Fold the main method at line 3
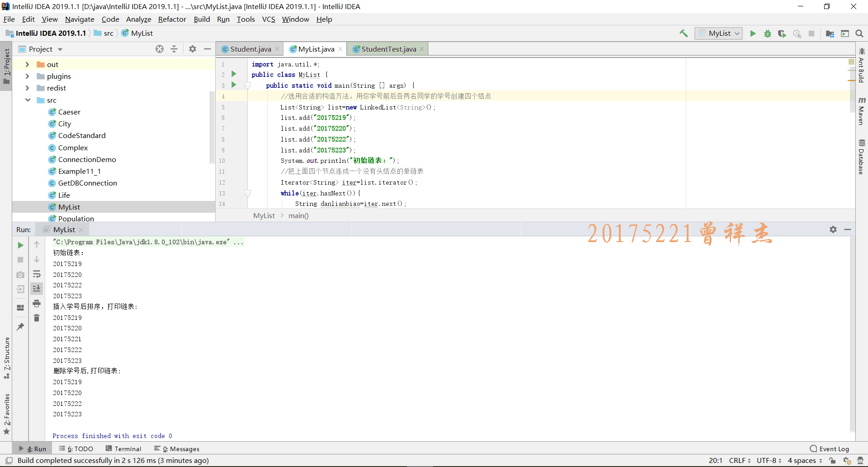This screenshot has width=868, height=467. pos(248,85)
